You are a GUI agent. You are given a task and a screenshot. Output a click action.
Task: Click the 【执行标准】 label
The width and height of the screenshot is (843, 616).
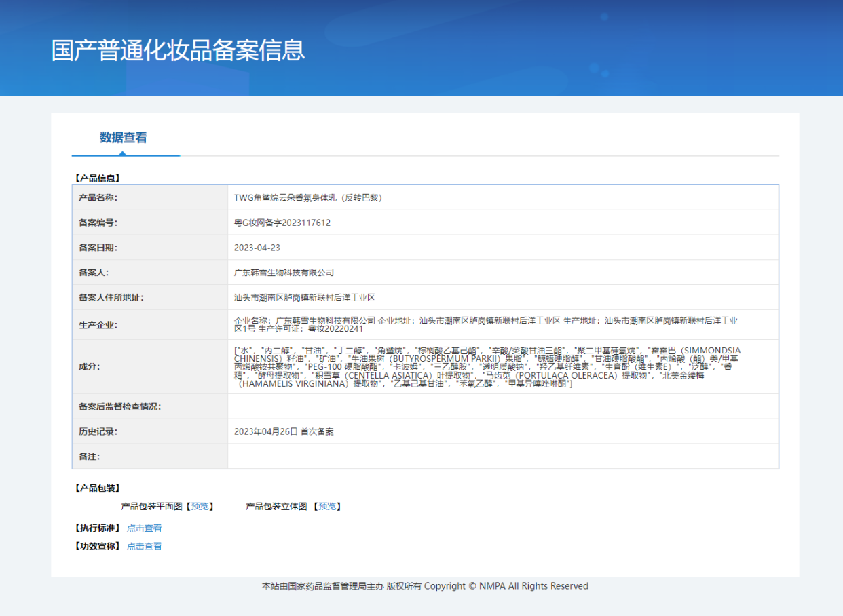pos(97,528)
